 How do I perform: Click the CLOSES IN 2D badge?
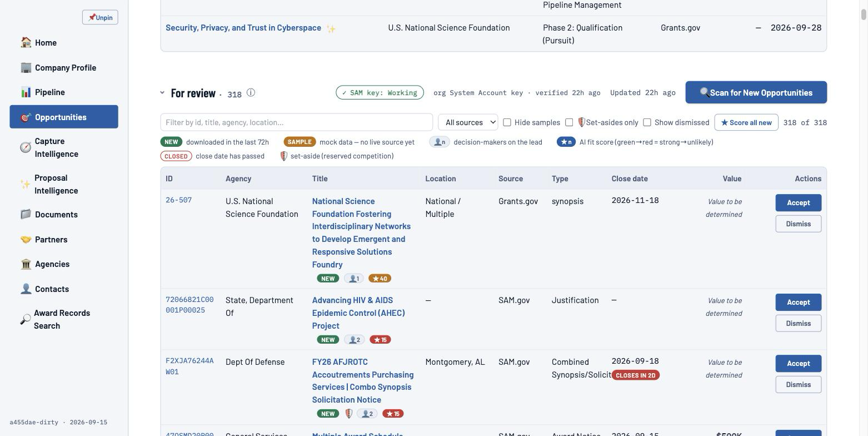pos(635,375)
